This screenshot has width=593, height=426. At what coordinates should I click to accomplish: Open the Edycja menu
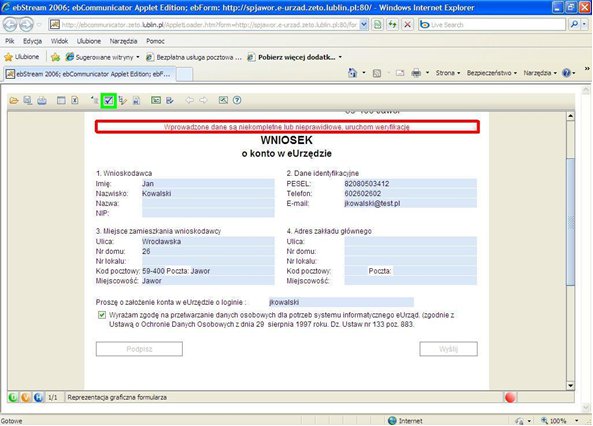(x=33, y=41)
